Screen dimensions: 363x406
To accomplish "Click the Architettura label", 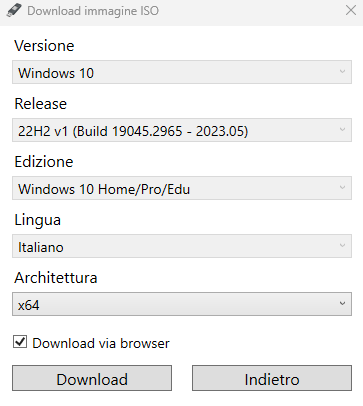I will point(56,278).
